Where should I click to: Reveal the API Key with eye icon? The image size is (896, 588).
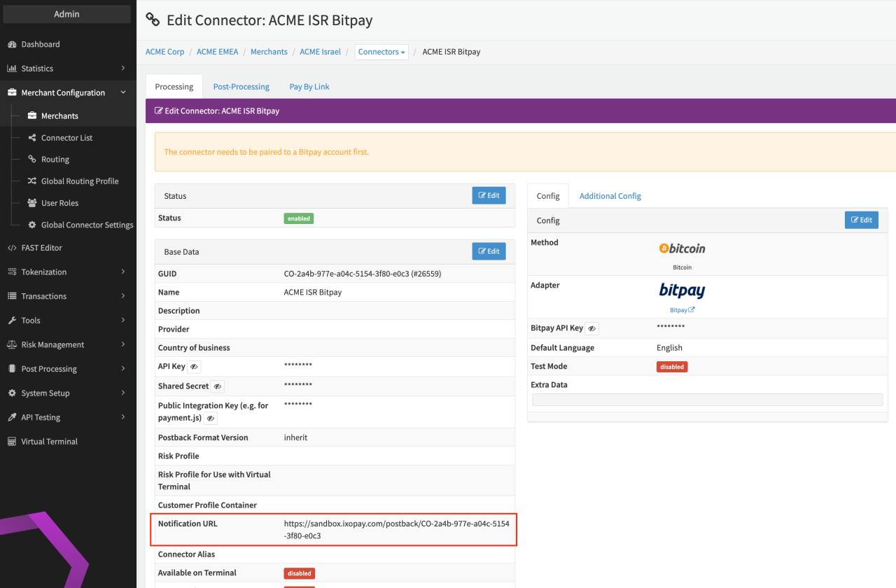[194, 367]
